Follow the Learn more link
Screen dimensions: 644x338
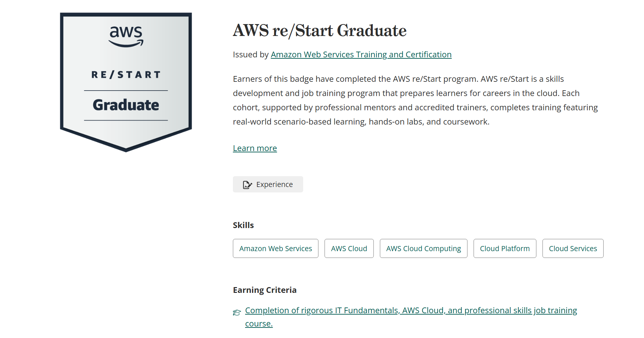point(255,148)
